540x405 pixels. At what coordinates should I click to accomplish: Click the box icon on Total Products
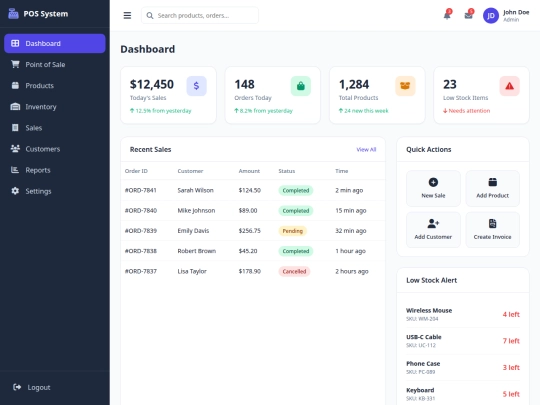[x=405, y=86]
